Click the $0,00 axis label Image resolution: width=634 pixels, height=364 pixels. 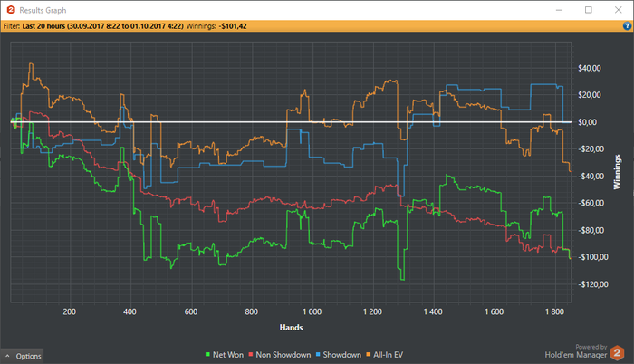coord(587,122)
